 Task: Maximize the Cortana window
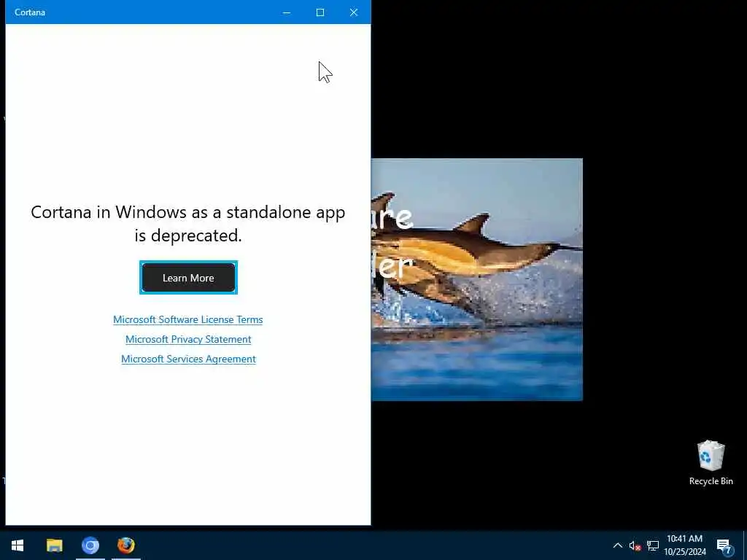pos(320,12)
